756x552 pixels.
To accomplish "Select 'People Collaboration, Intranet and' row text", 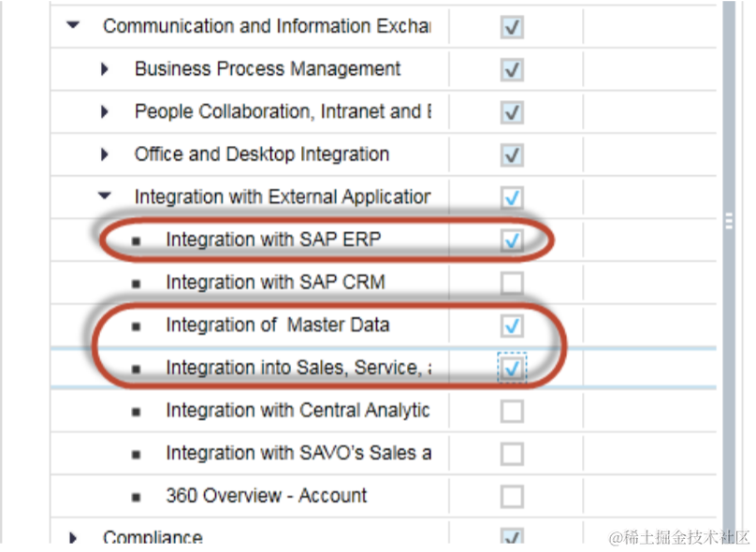I will coord(283,111).
